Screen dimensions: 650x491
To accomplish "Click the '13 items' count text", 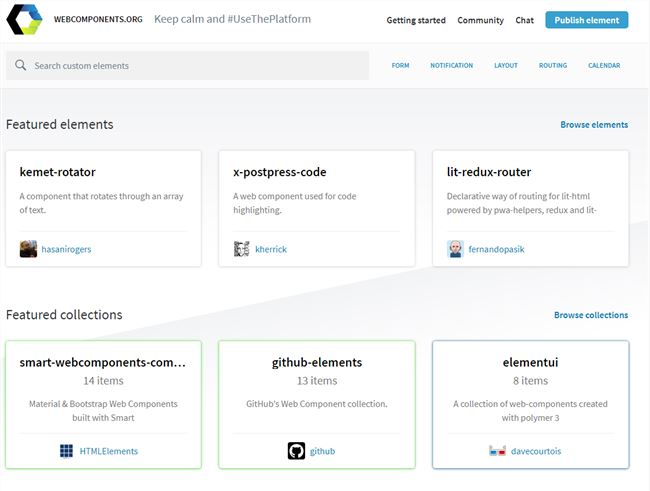I will coord(317,381).
